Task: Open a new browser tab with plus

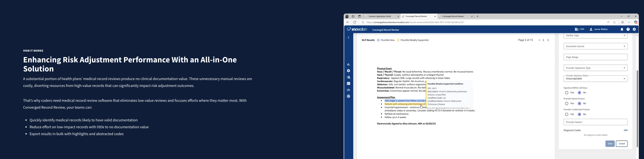Action: 477,17
